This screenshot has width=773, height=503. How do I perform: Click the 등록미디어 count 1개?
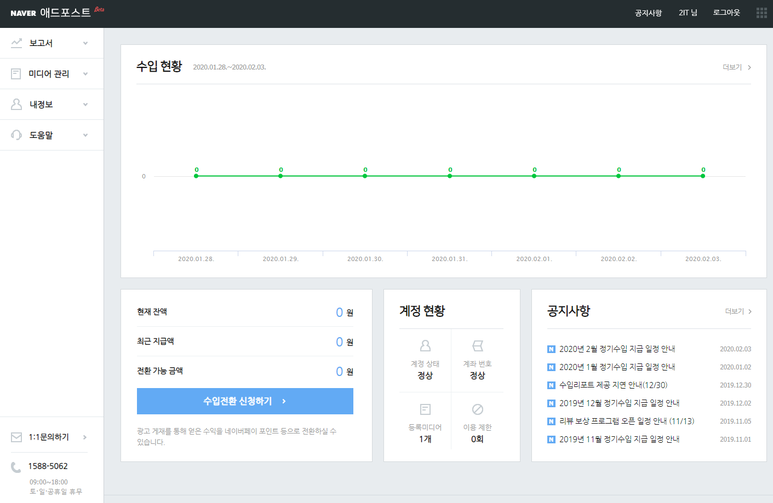425,439
